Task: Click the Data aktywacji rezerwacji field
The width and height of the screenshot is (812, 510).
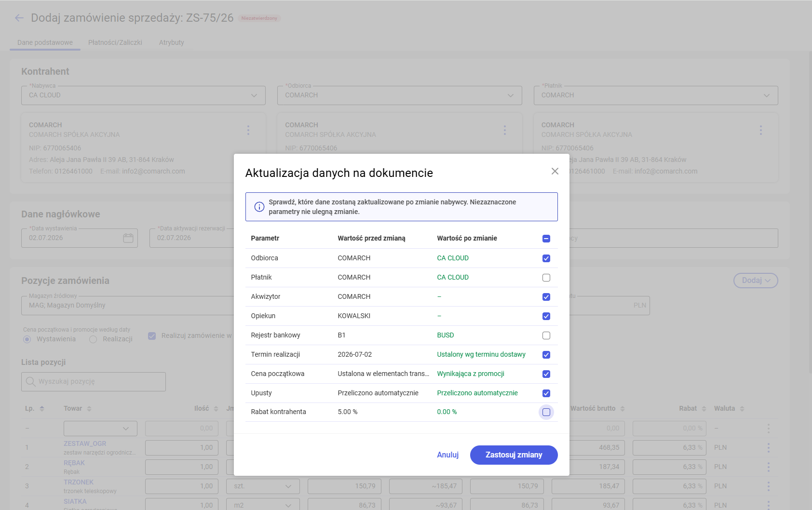Action: [x=192, y=238]
